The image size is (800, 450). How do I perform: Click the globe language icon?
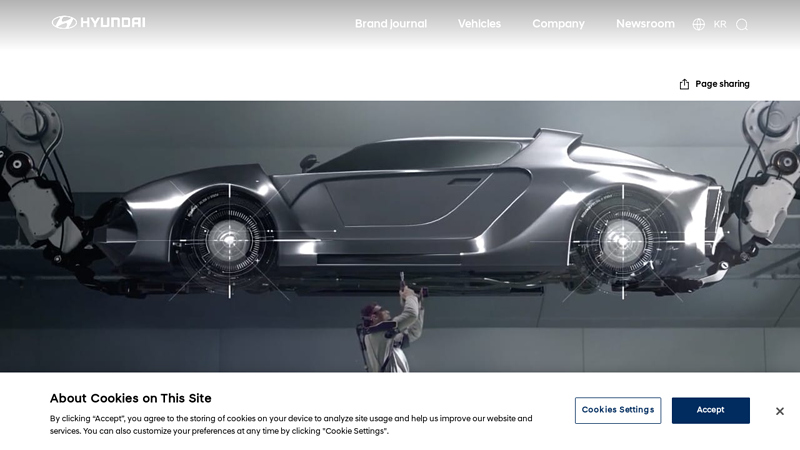pos(699,24)
